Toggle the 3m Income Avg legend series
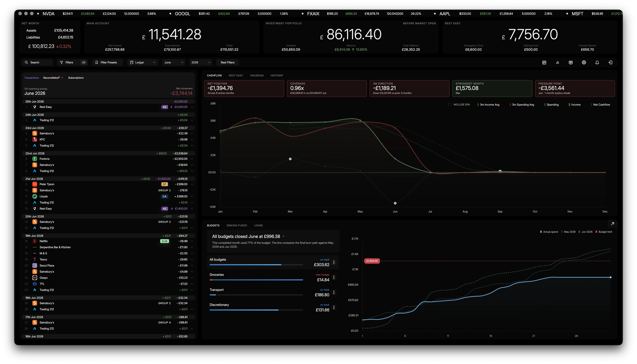Image resolution: width=637 pixels, height=364 pixels. [488, 105]
